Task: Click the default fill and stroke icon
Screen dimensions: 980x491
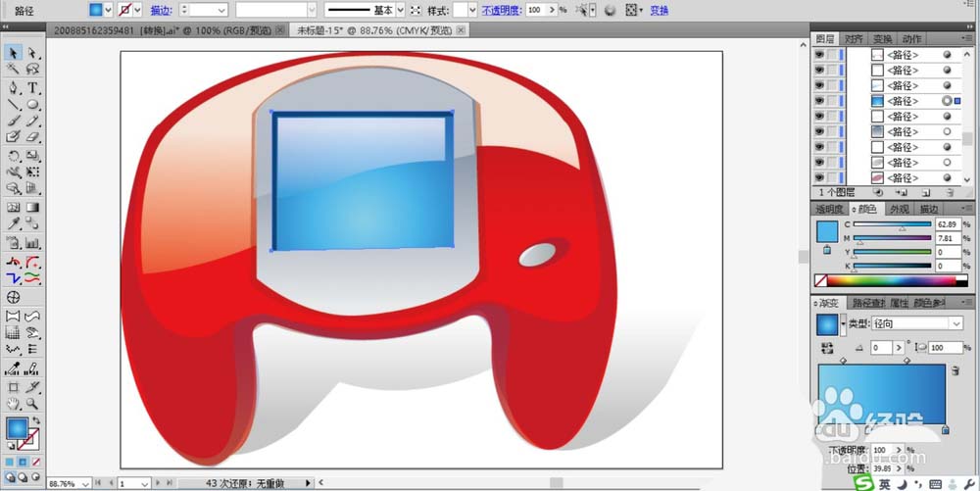Action: 10,446
